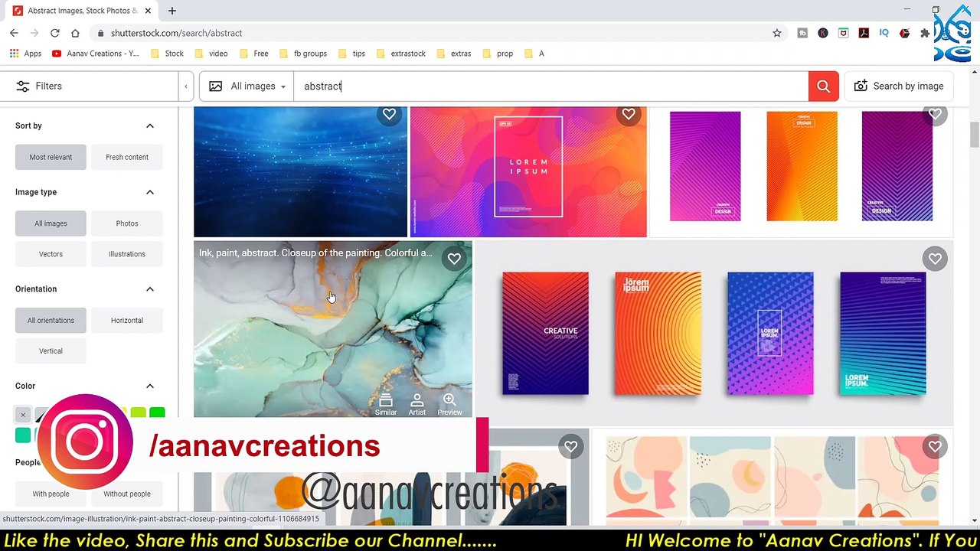The image size is (980, 551).
Task: Save the ink paint abstract image with the heart
Action: 454,259
